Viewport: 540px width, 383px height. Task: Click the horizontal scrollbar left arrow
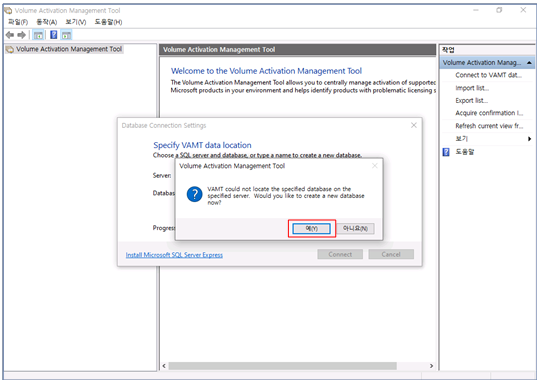click(164, 366)
